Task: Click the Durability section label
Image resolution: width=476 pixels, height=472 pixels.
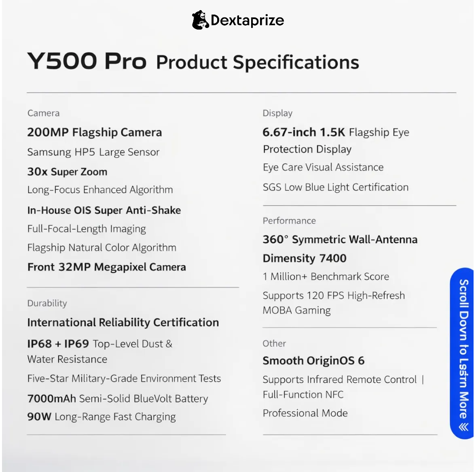Action: pos(47,303)
